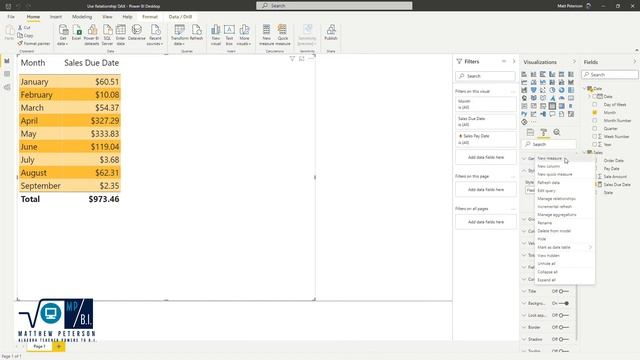
Task: Open the Analytics magnifier tab
Action: 557,132
